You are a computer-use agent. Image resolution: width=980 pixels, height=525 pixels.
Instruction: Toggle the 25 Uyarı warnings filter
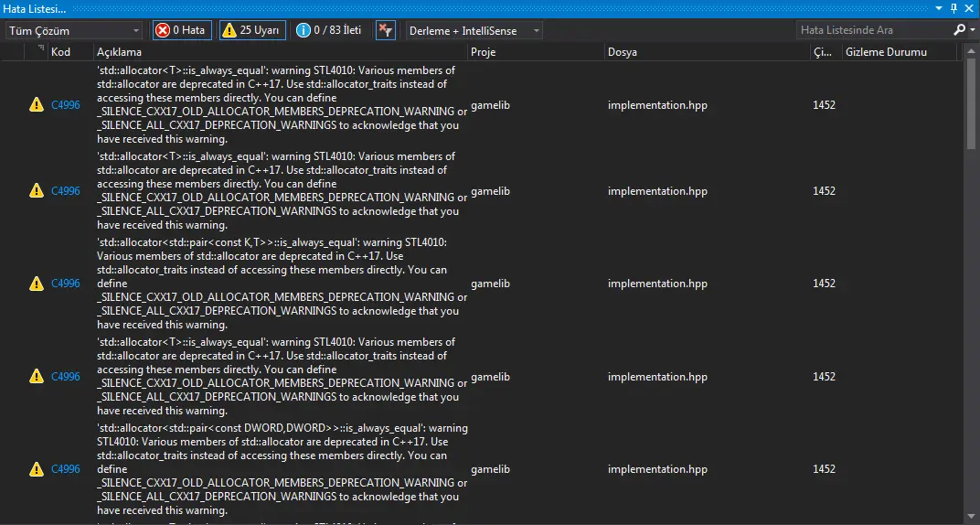point(252,30)
